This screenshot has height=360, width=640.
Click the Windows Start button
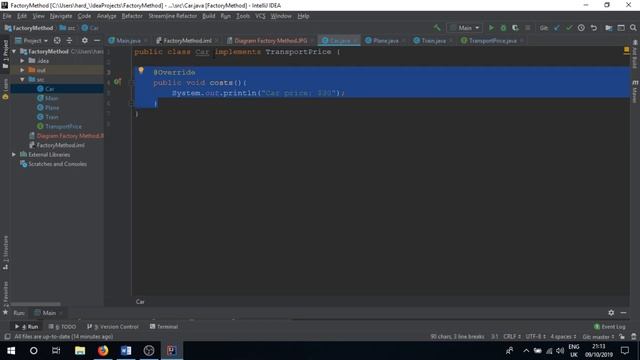(x=11, y=351)
